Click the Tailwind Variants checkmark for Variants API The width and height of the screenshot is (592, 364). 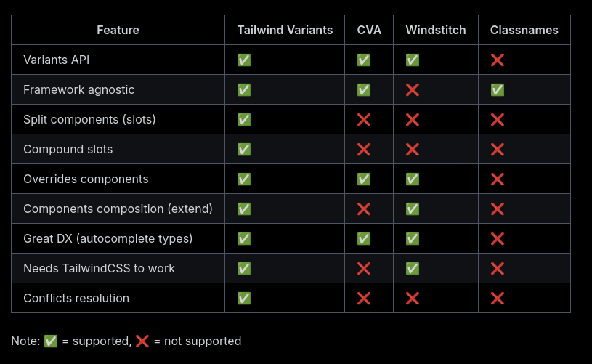(244, 60)
